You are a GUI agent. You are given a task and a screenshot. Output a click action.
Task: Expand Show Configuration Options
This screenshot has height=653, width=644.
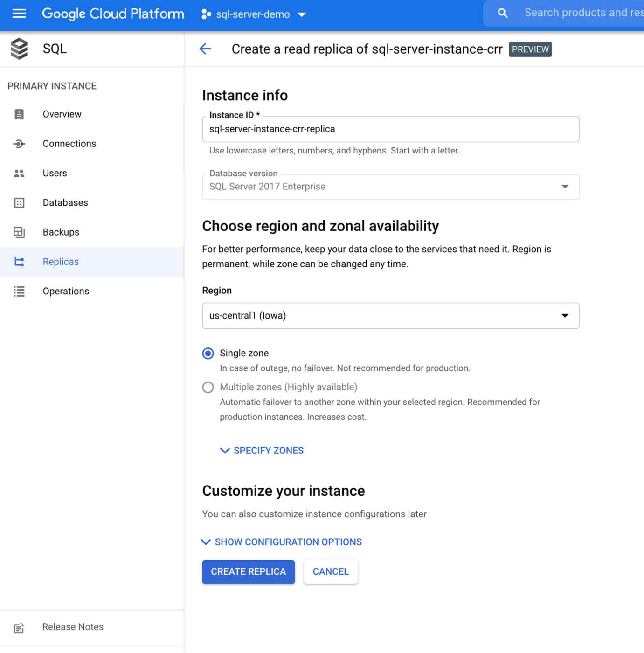282,542
